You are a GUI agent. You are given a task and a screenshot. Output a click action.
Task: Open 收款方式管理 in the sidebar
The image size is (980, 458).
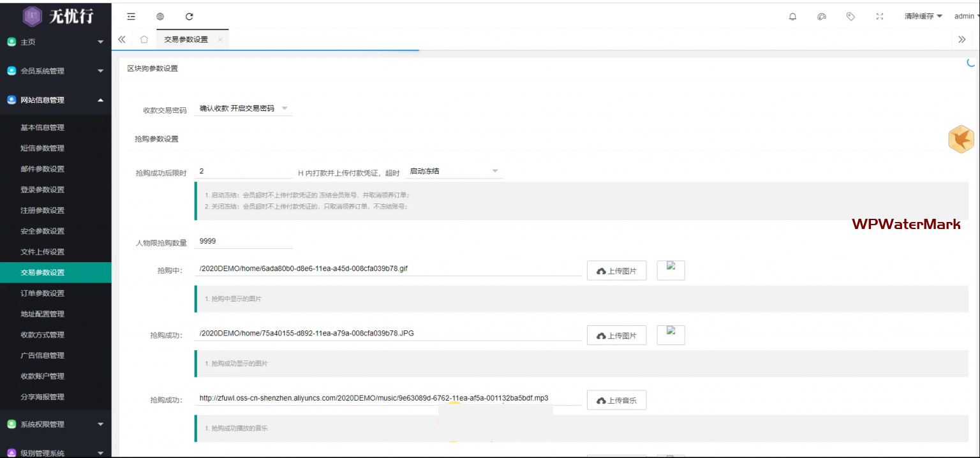click(43, 335)
